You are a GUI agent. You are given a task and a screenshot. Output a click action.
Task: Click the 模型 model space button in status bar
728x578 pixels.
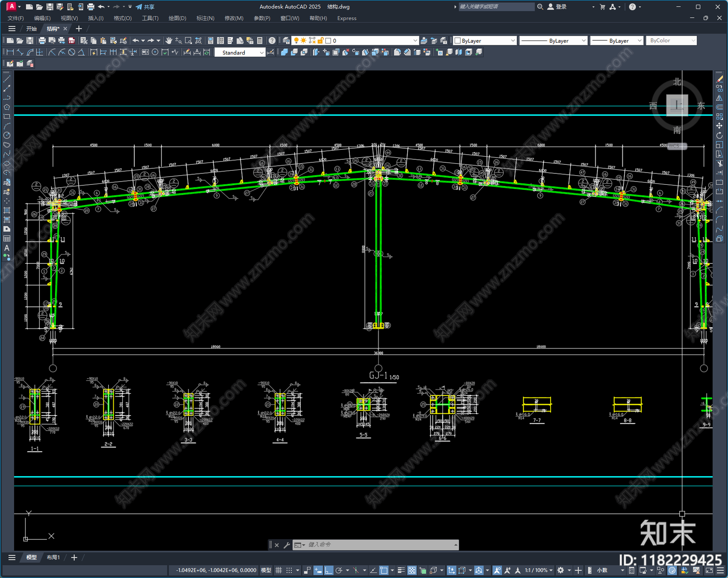[266, 570]
